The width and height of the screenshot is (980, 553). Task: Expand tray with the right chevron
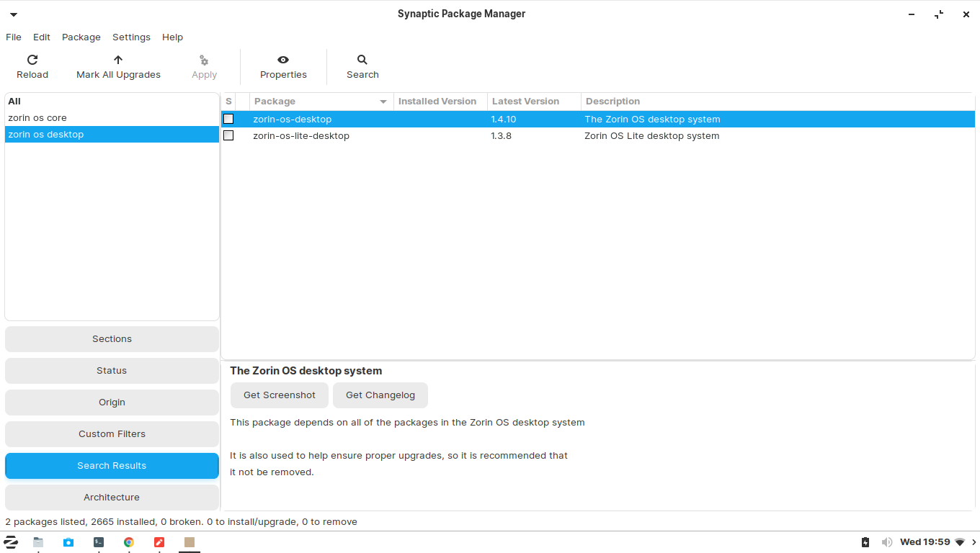pyautogui.click(x=974, y=542)
